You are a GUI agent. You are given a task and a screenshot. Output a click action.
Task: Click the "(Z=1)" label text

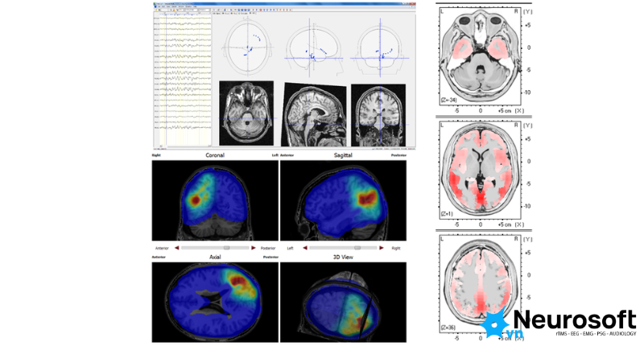click(x=448, y=214)
